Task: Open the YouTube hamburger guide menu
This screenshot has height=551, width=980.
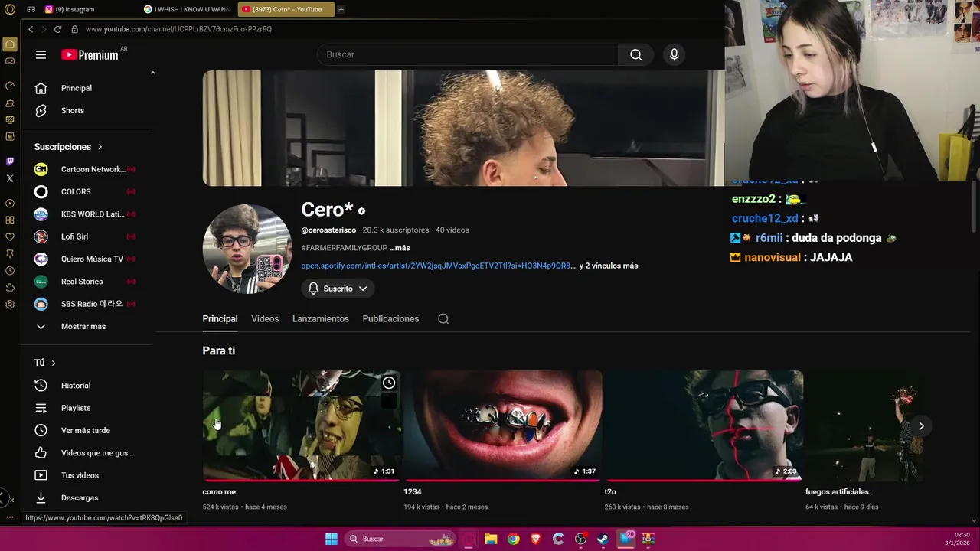Action: 41,54
